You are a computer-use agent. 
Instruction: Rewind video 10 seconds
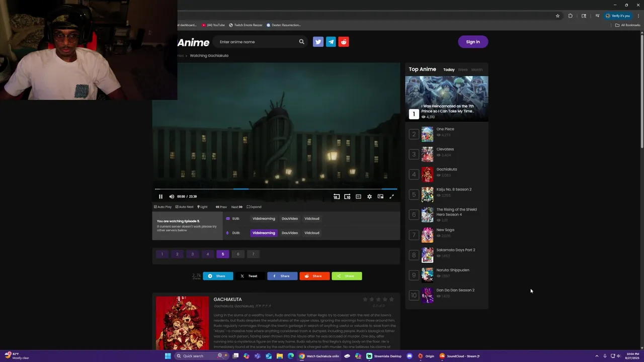337,197
